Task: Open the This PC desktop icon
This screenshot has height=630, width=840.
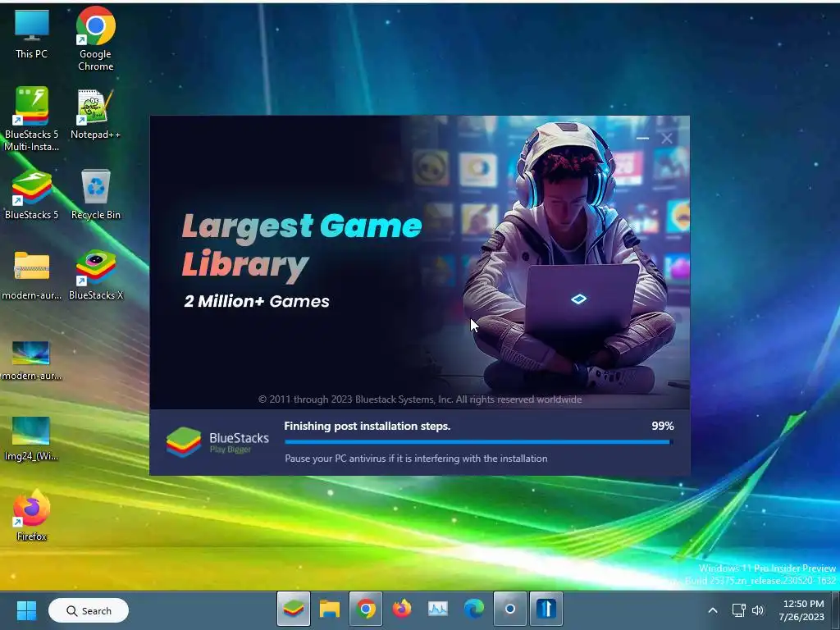Action: (x=32, y=34)
